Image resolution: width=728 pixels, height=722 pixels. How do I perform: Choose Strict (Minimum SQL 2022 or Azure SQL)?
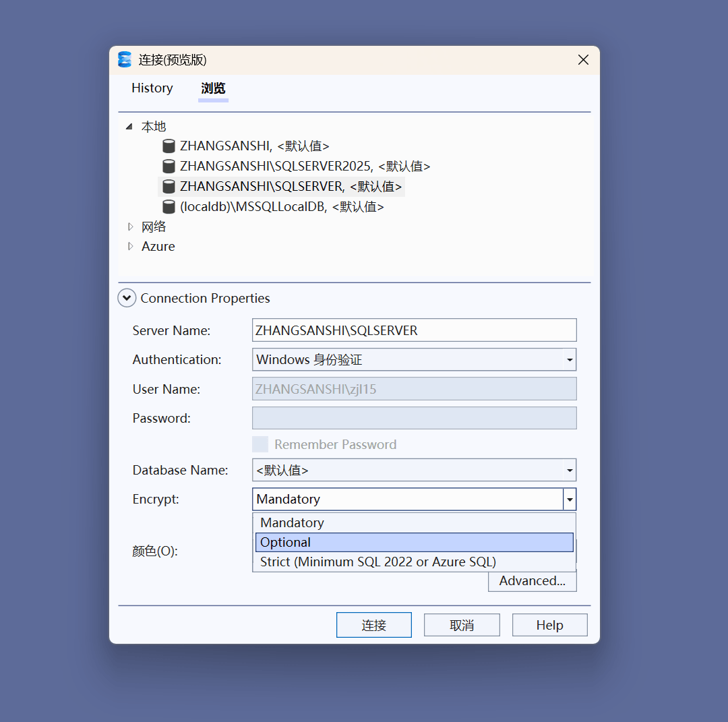414,562
